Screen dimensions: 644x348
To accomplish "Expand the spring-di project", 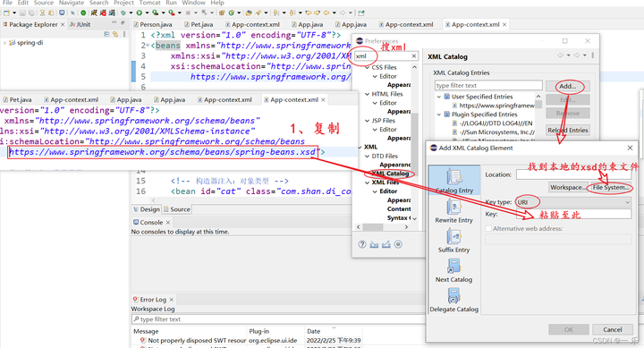I will pos(4,42).
